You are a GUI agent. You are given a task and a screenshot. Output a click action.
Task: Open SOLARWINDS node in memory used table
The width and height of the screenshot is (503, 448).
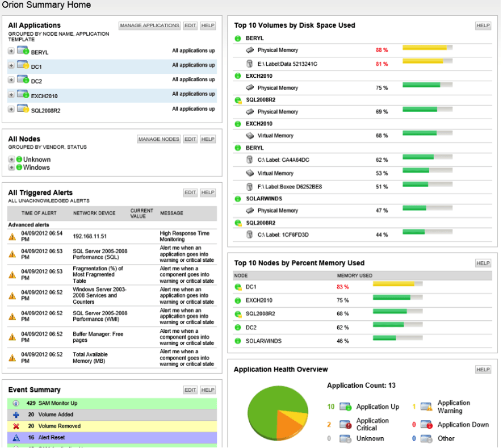click(263, 341)
